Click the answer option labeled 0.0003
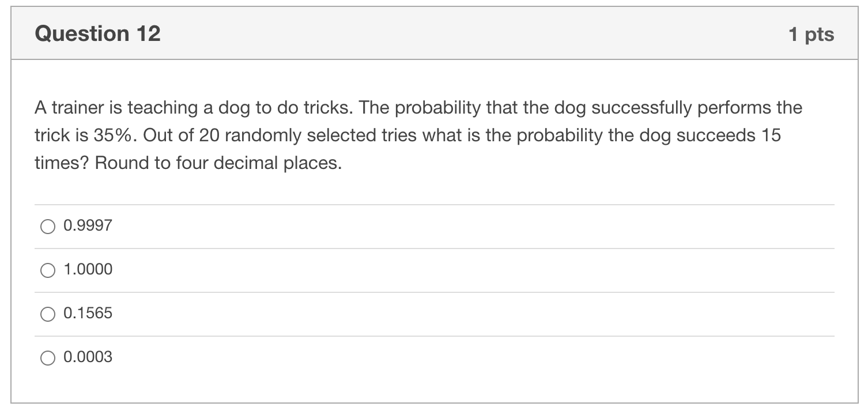Image resolution: width=868 pixels, height=414 pixels. pyautogui.click(x=86, y=357)
